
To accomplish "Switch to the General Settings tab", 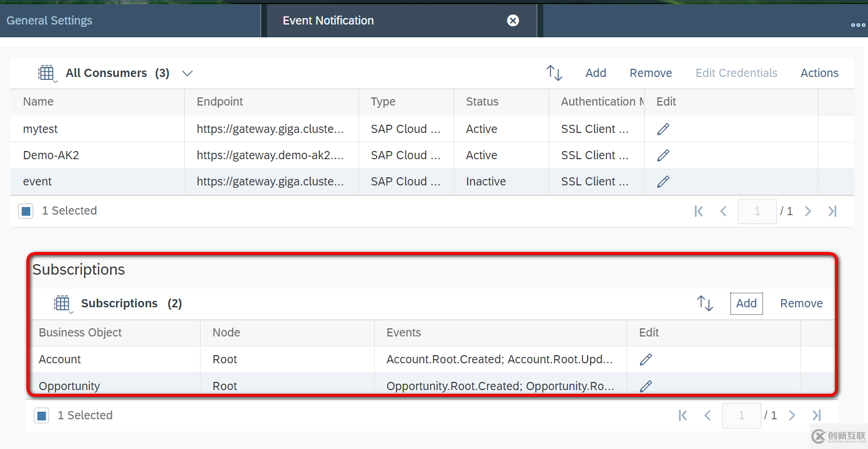I will tap(49, 20).
